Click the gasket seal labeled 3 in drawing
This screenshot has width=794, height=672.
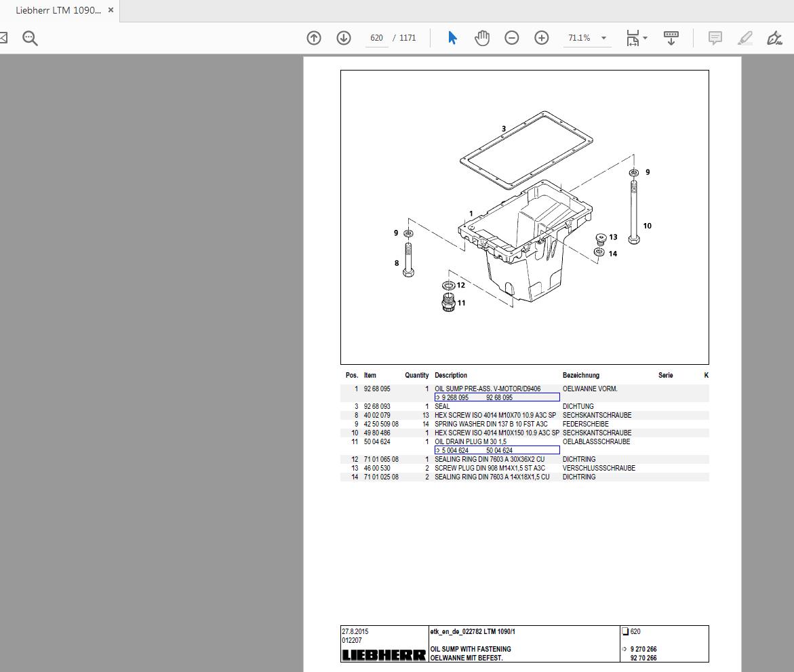(527, 149)
